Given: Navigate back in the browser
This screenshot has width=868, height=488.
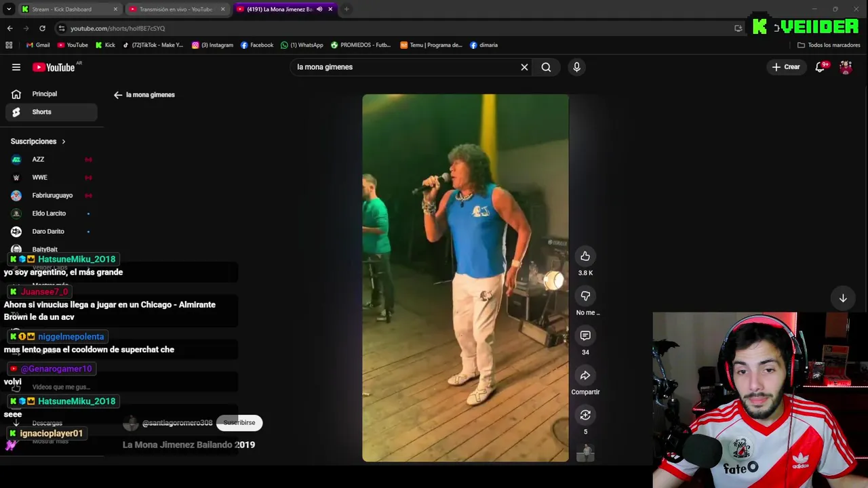Looking at the screenshot, I should pyautogui.click(x=9, y=28).
